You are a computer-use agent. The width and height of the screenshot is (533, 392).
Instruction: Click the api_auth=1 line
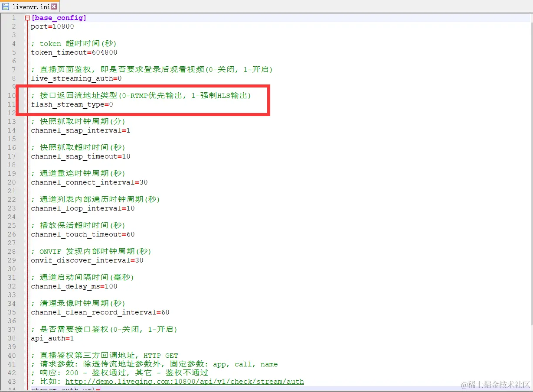tap(52, 338)
